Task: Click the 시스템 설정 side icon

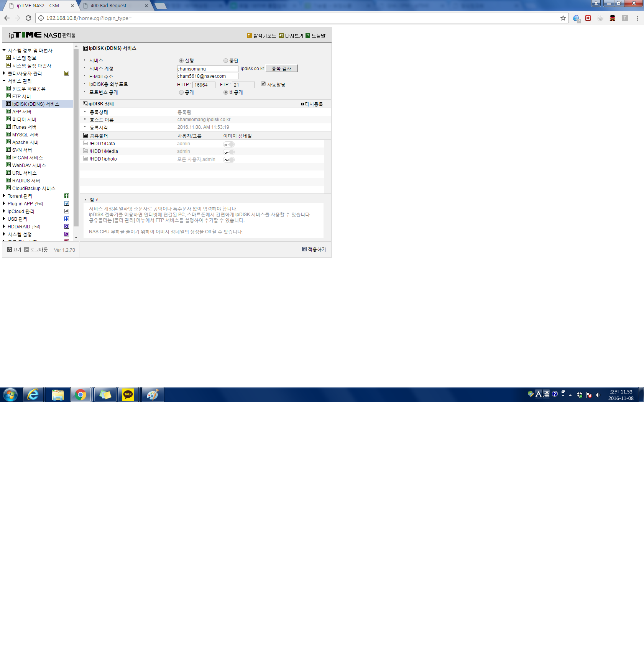Action: (67, 234)
